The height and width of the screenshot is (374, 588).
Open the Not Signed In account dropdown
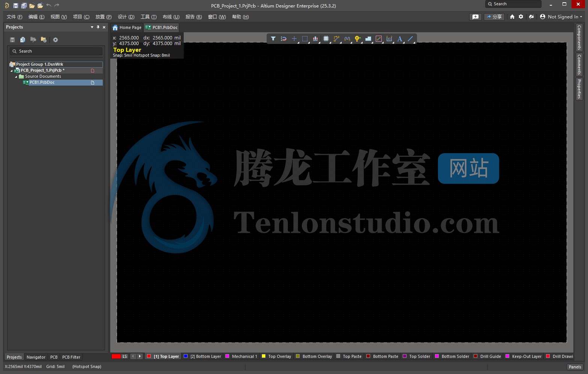(x=561, y=17)
